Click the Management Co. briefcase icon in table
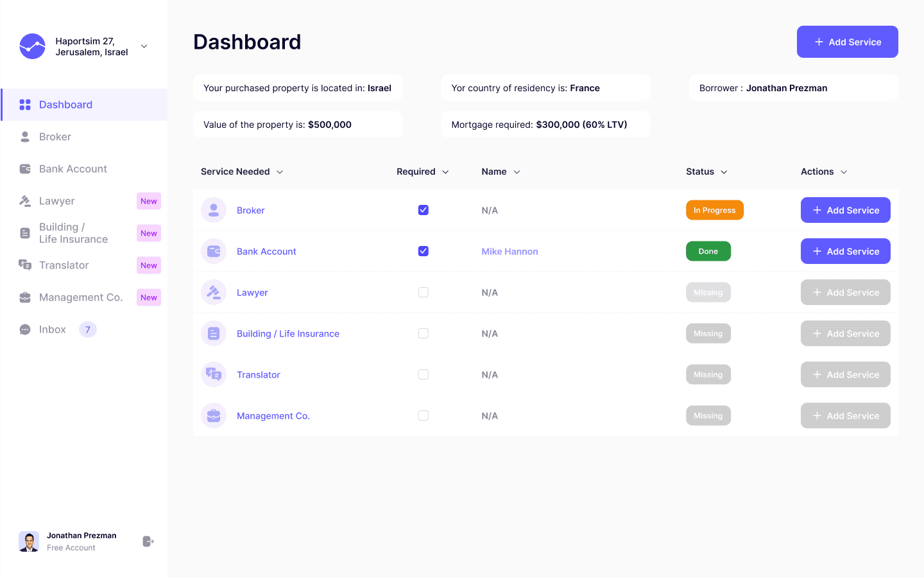The image size is (924, 578). (x=214, y=416)
